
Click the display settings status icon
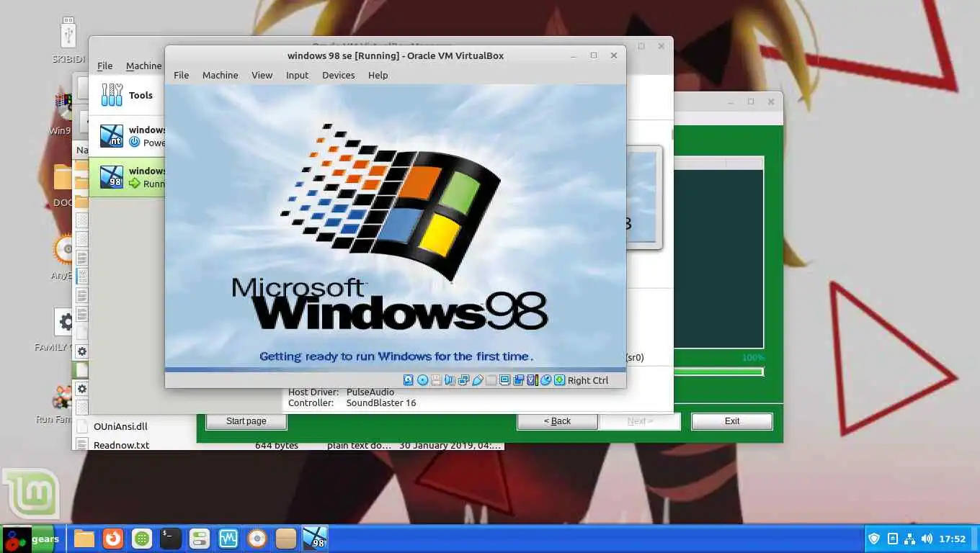[x=504, y=380]
